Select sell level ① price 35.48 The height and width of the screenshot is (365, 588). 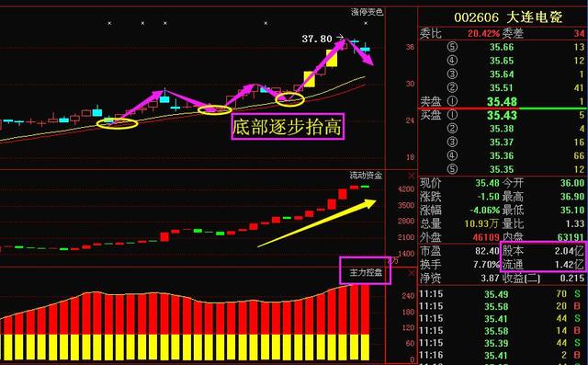tap(502, 102)
